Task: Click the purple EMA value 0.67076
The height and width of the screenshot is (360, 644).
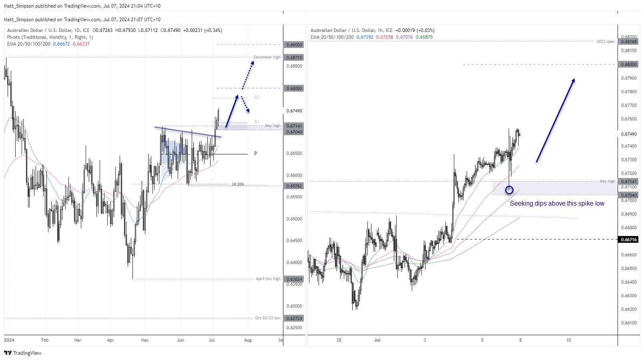Action: click(x=405, y=37)
